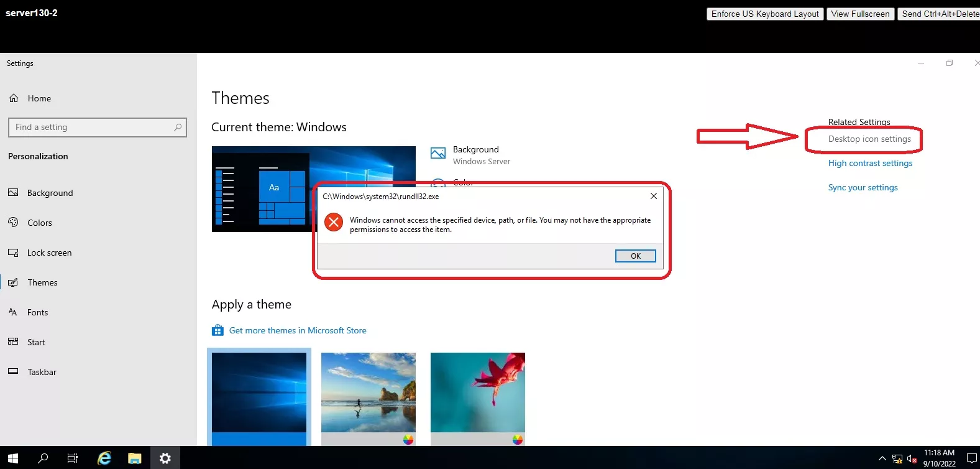Get more themes in Microsoft Store
The height and width of the screenshot is (469, 980).
(x=297, y=331)
